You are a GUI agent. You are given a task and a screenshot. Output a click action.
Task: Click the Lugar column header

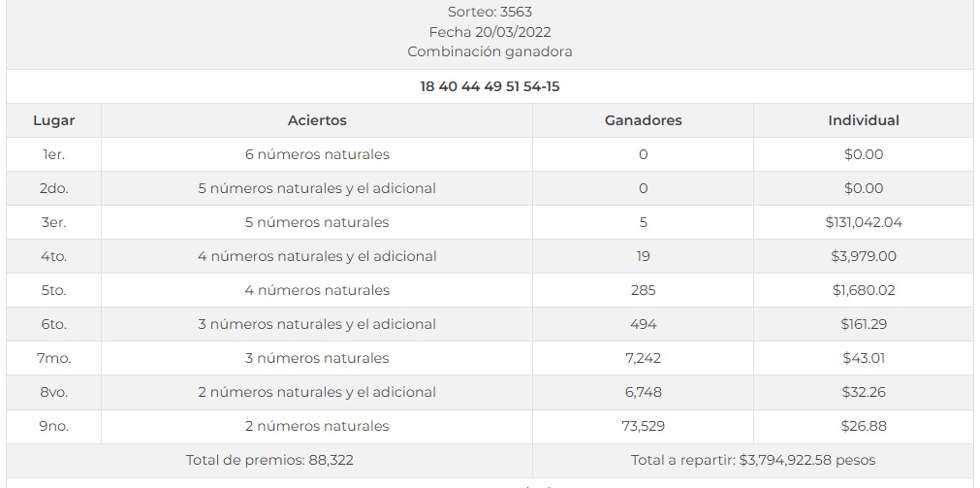tap(53, 120)
